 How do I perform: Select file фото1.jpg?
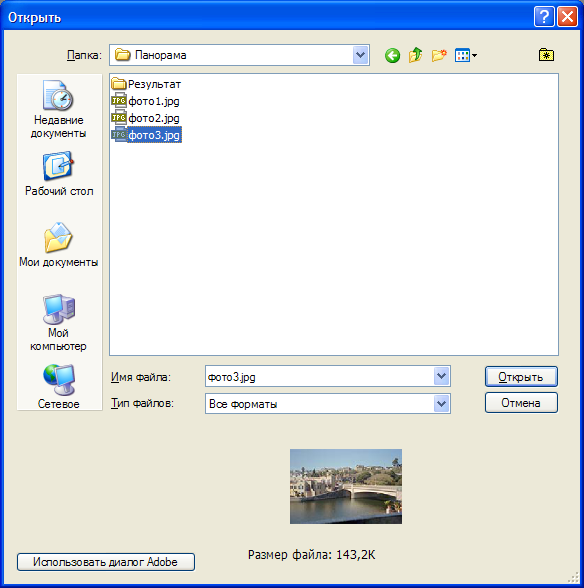pyautogui.click(x=146, y=101)
